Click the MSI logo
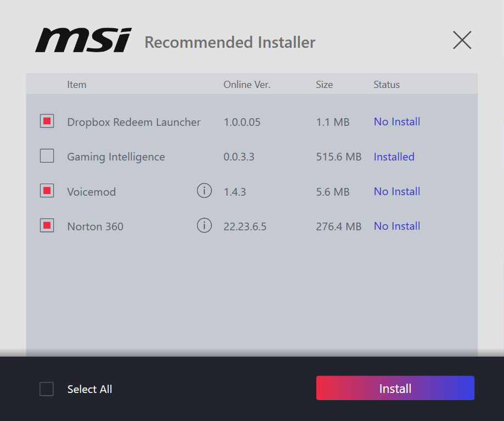This screenshot has height=421, width=504. pyautogui.click(x=83, y=41)
